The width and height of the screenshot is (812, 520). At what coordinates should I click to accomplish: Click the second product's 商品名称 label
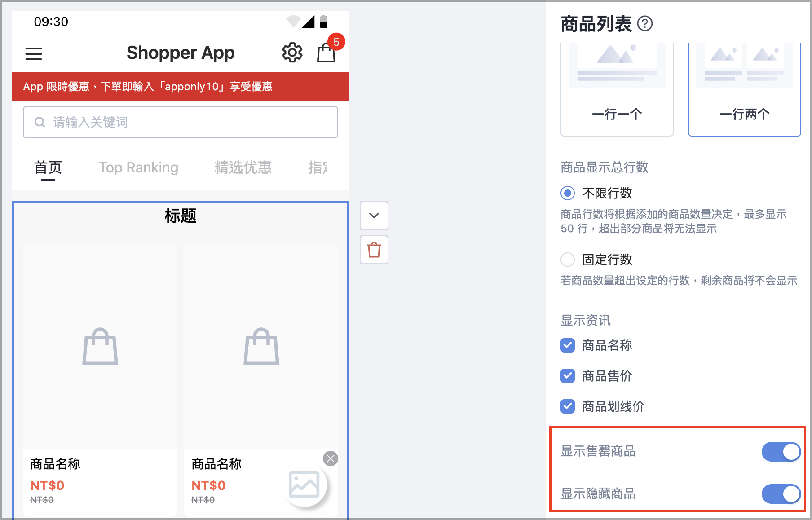[216, 464]
